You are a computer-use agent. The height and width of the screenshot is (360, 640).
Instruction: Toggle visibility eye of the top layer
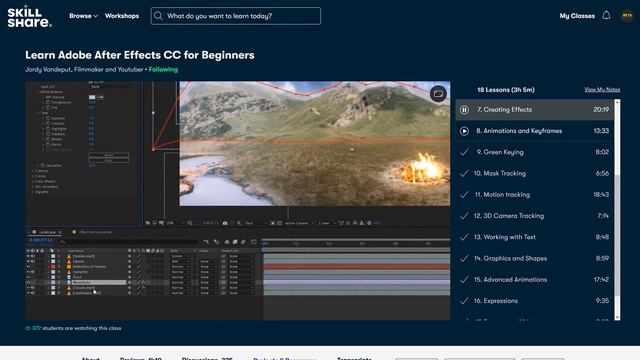click(28, 256)
